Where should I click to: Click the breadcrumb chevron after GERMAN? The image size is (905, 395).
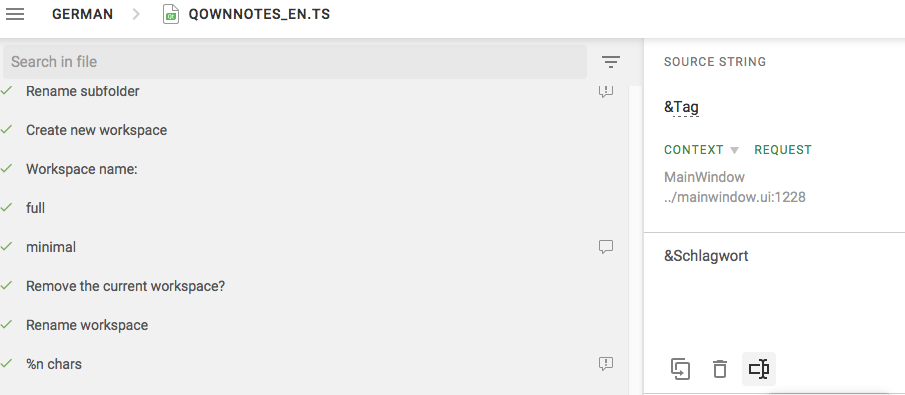(x=136, y=14)
